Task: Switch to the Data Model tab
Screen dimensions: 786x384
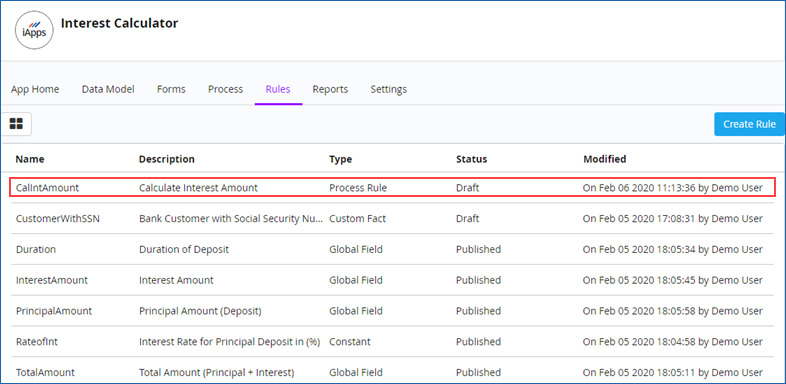Action: point(108,89)
